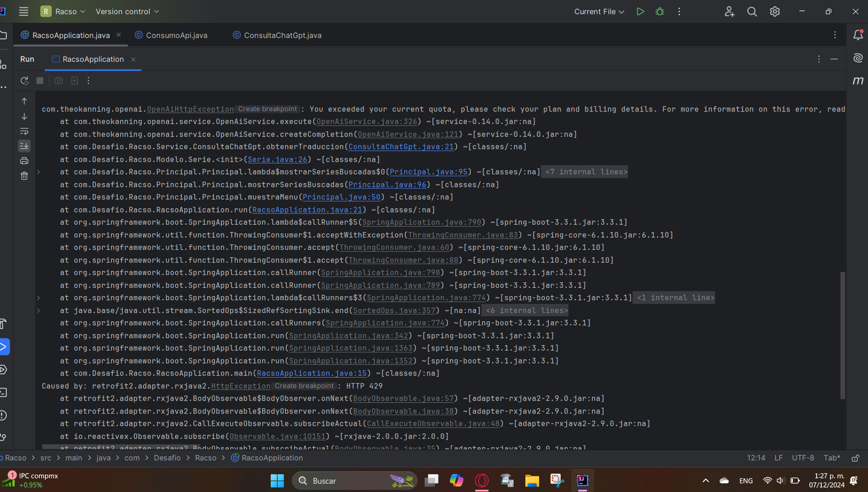868x492 pixels.
Task: Open the Opera browser in the taskbar
Action: pos(481,481)
